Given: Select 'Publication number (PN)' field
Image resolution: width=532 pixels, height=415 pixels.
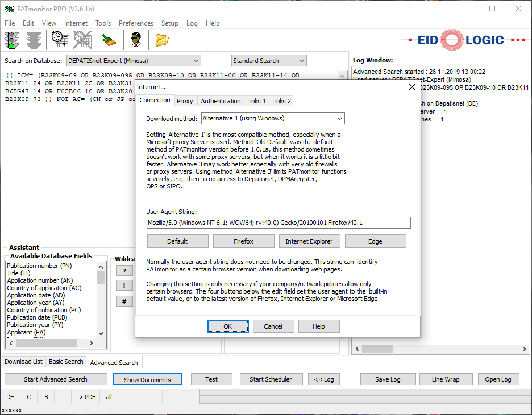Looking at the screenshot, I should [x=39, y=266].
